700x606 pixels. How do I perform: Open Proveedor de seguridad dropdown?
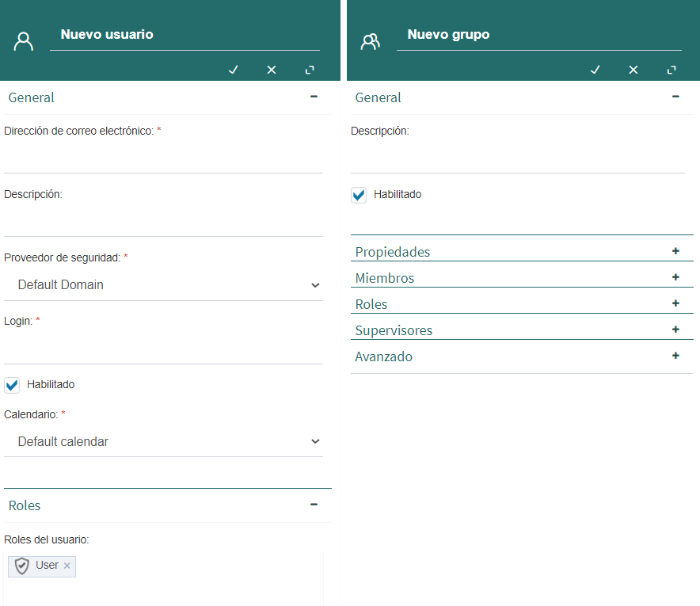[163, 285]
